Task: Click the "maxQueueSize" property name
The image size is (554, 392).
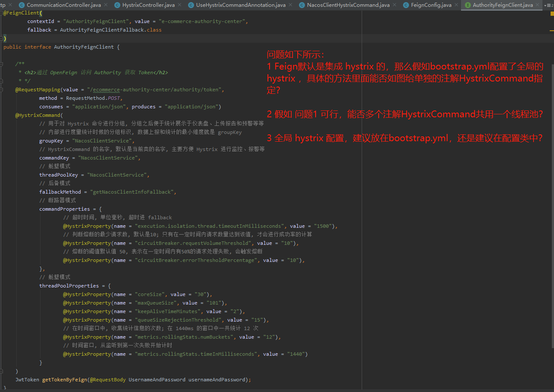Action: coord(155,303)
